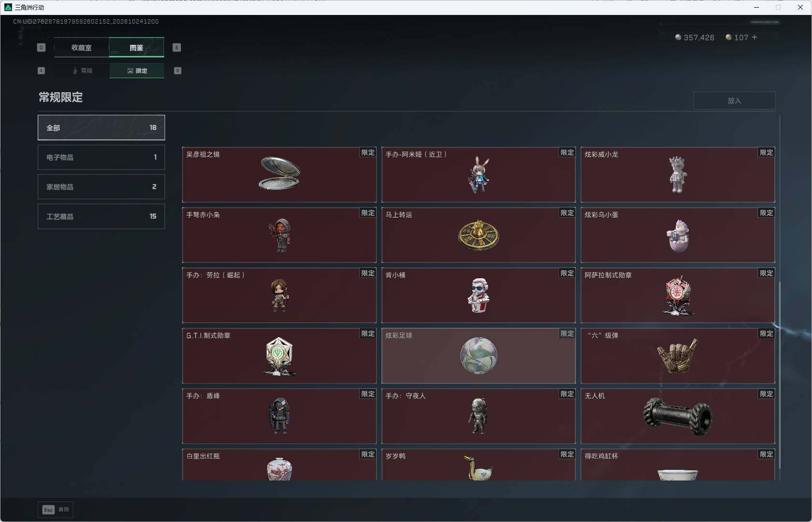
Task: Click the E key hint icon
Action: pyautogui.click(x=177, y=47)
